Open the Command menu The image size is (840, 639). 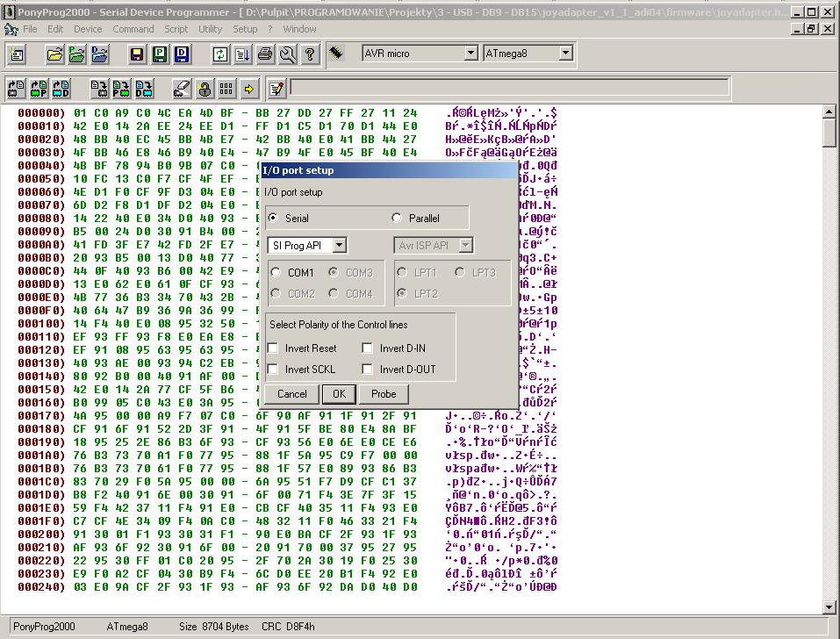(x=133, y=29)
